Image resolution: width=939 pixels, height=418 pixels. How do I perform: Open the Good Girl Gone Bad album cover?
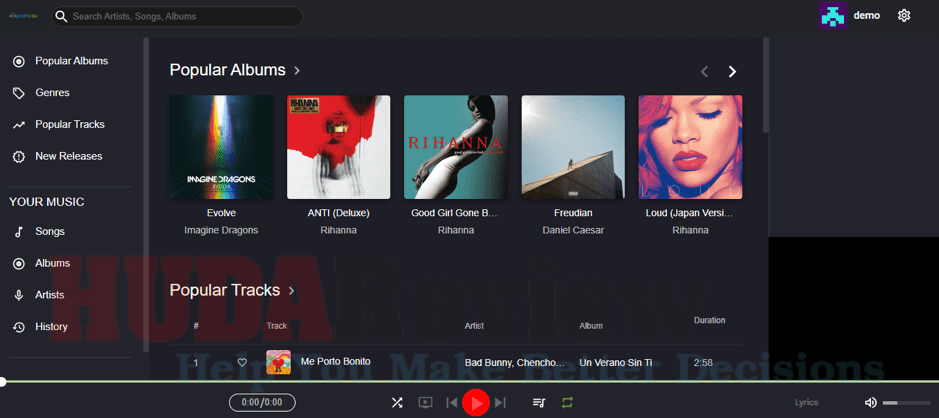coord(456,147)
